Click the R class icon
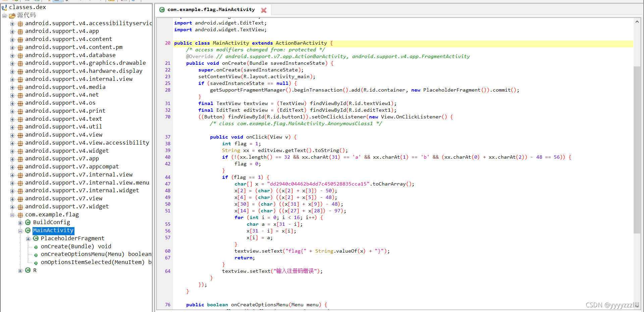644x312 pixels. click(x=28, y=270)
